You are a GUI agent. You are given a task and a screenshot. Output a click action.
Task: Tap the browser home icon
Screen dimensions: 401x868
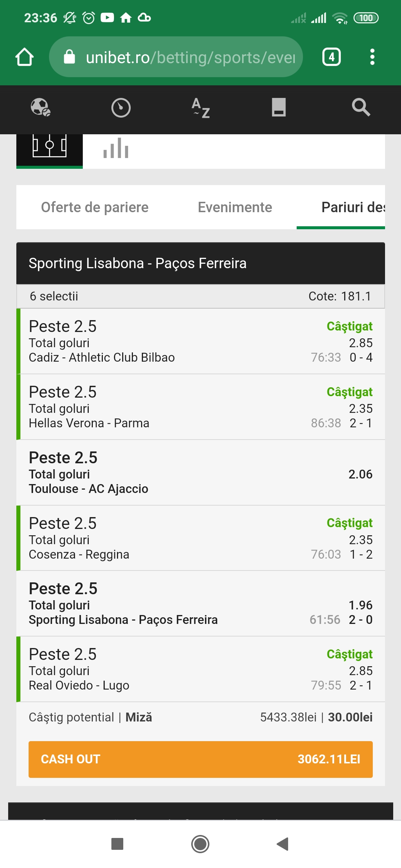[25, 57]
